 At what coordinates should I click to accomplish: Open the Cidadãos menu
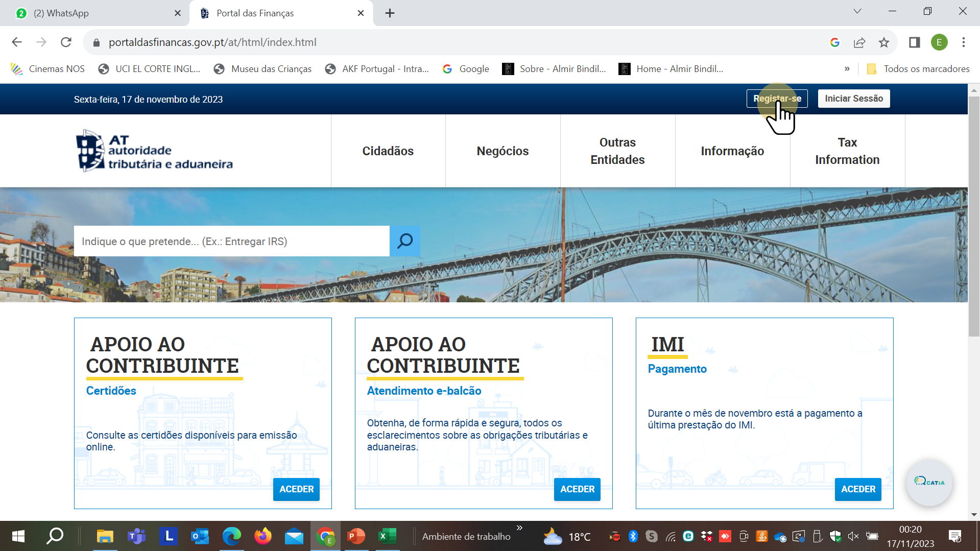(x=388, y=151)
